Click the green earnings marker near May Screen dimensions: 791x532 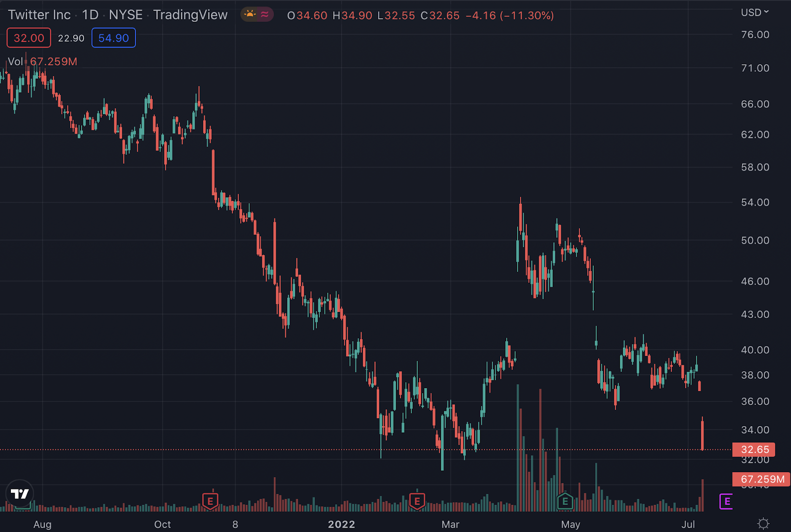(565, 501)
